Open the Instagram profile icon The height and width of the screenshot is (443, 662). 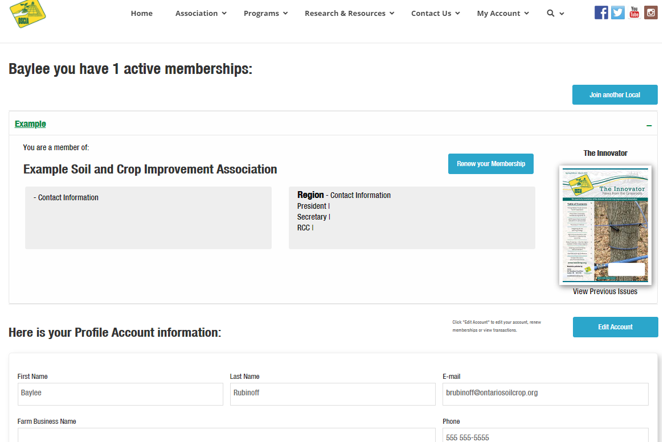coord(651,13)
